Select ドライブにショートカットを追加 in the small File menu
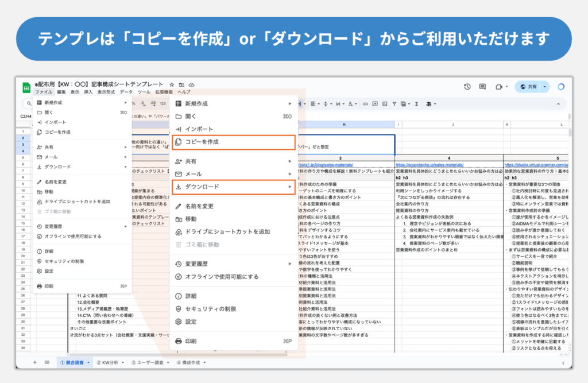588x383 pixels. (x=82, y=202)
